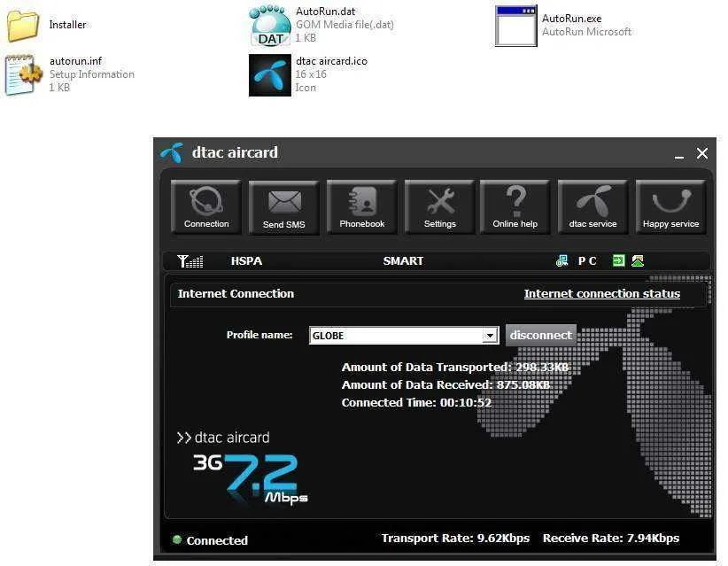This screenshot has height=566, width=728.
Task: Open Online help question mark button
Action: point(515,206)
